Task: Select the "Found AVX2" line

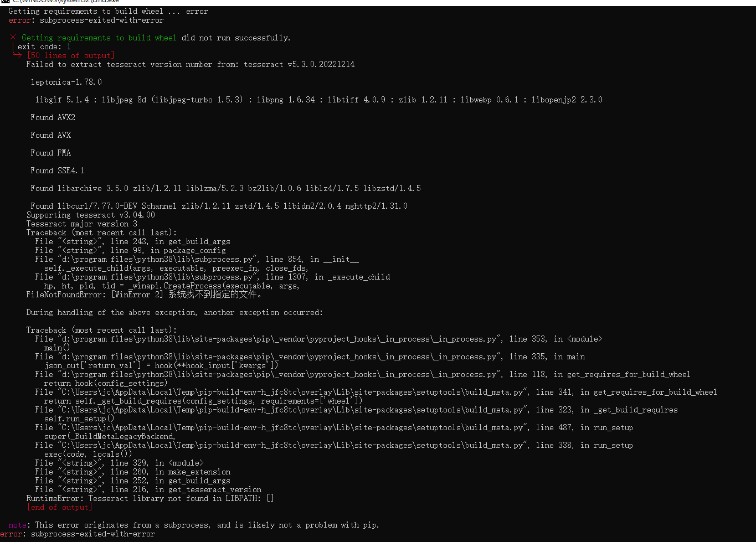Action: coord(53,117)
